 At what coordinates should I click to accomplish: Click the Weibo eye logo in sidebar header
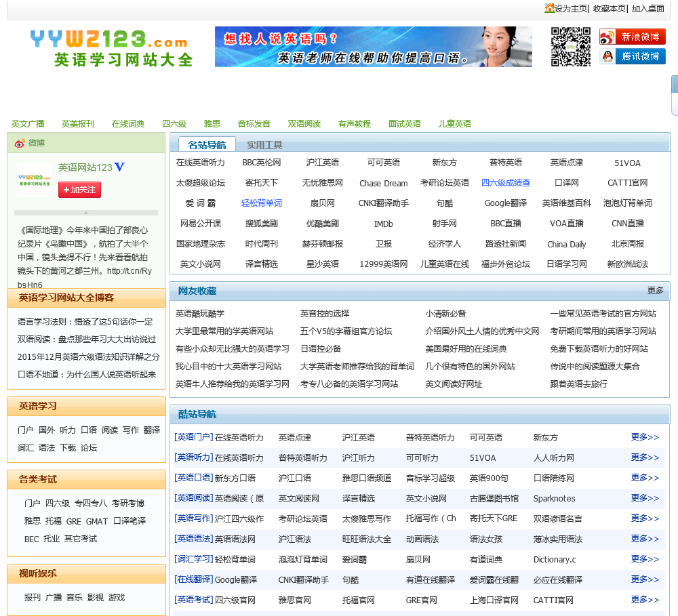point(19,143)
